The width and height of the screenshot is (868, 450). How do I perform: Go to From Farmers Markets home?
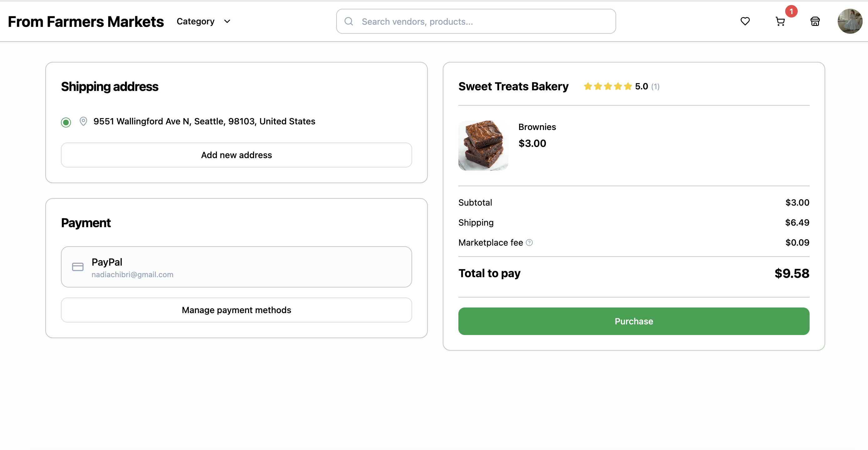(86, 22)
